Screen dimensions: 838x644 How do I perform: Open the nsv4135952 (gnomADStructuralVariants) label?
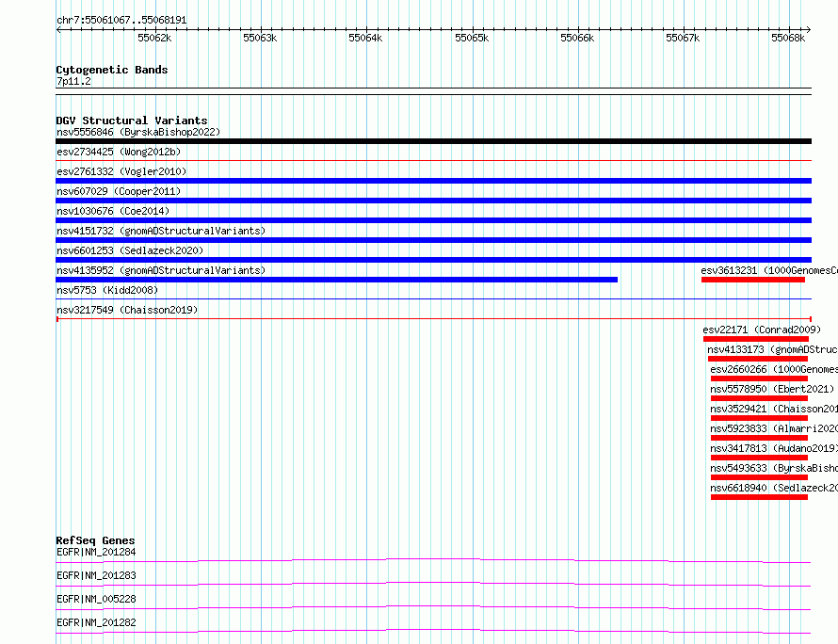tap(161, 270)
